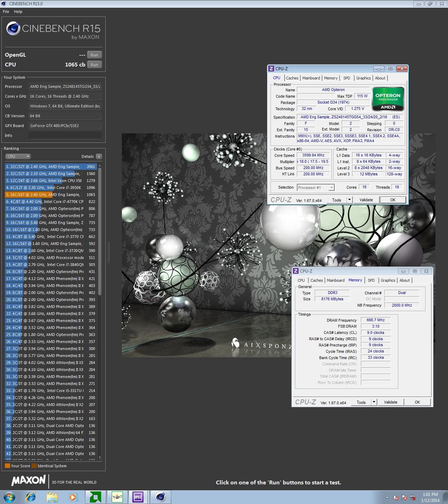This screenshot has height=504, width=448.
Task: Run the CPU benchmark
Action: tap(94, 65)
